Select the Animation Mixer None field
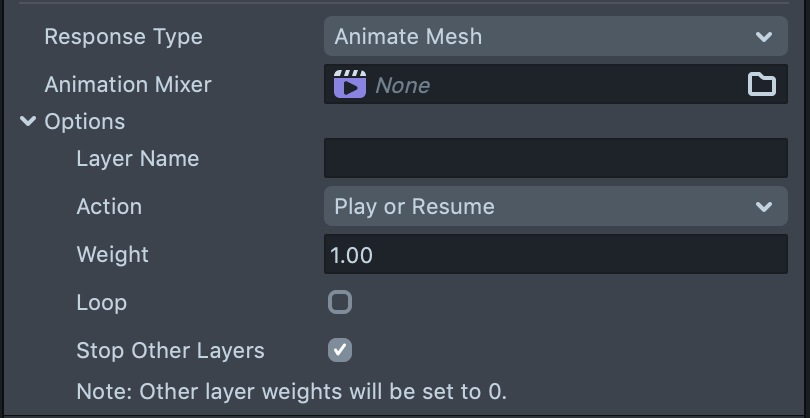 540,85
